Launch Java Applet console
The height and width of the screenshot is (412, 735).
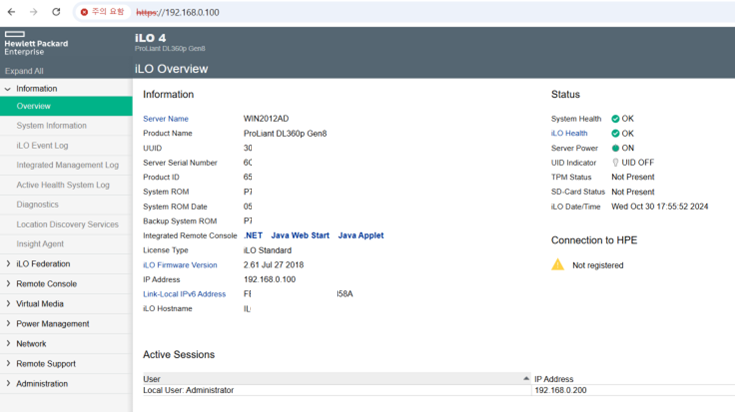pos(361,235)
